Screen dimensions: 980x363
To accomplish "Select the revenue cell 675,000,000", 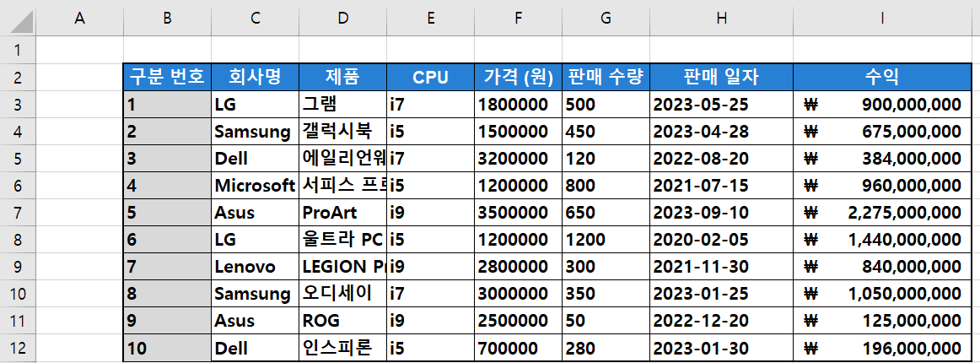I will click(882, 132).
